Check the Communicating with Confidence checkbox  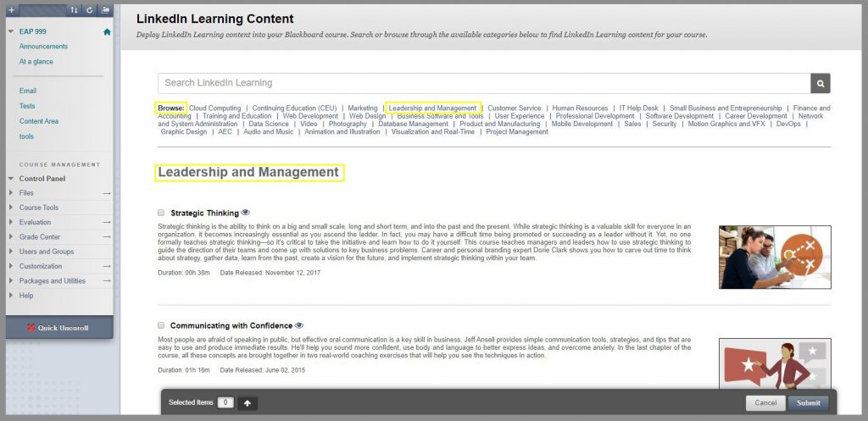(161, 325)
